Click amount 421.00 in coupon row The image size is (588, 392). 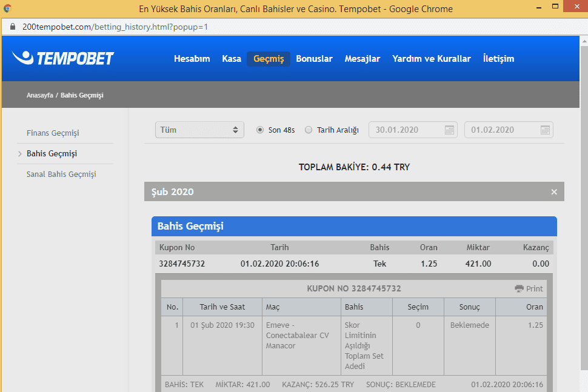[x=478, y=264]
